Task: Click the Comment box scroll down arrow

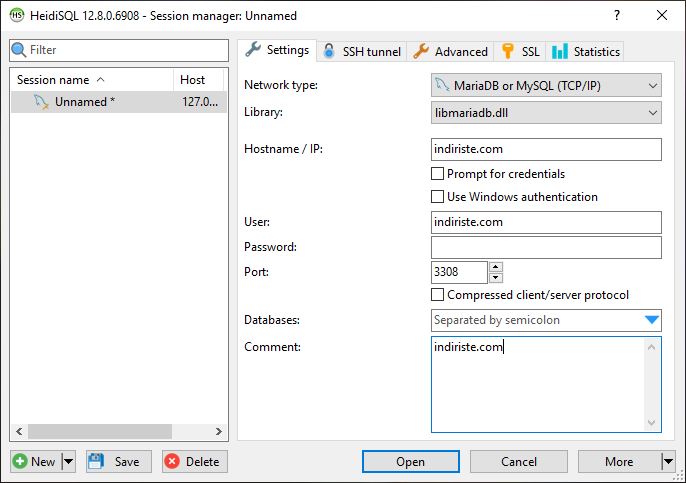Action: click(x=651, y=423)
